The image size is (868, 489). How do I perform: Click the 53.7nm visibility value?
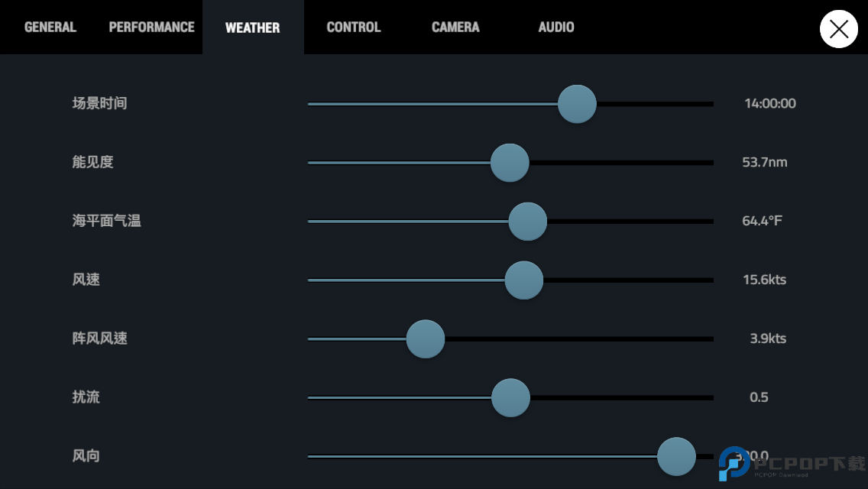(x=765, y=163)
